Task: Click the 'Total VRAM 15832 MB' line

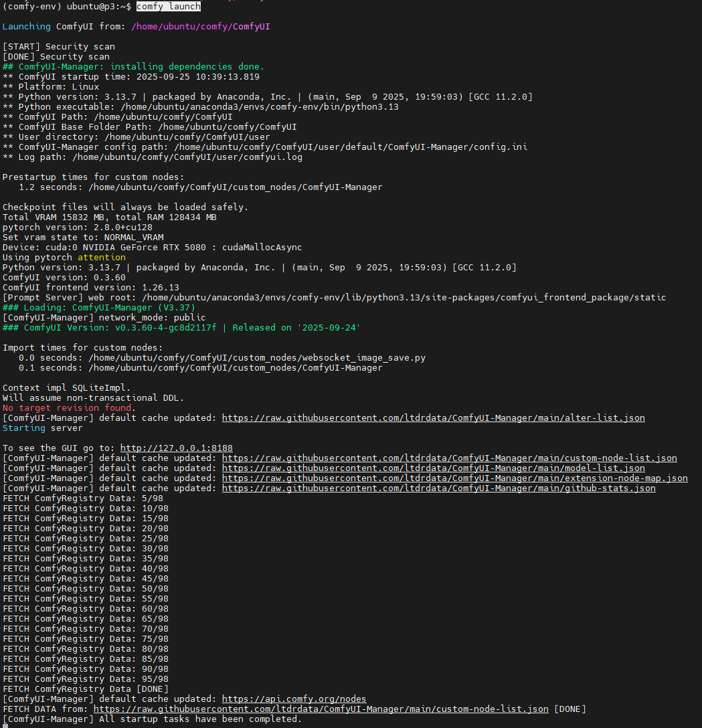Action: coord(110,217)
